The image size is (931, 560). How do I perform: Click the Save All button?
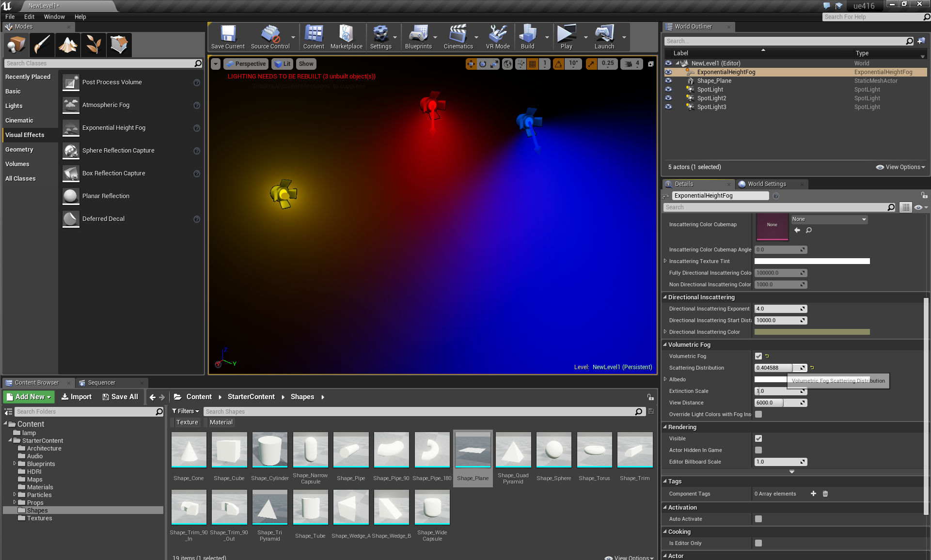point(120,397)
